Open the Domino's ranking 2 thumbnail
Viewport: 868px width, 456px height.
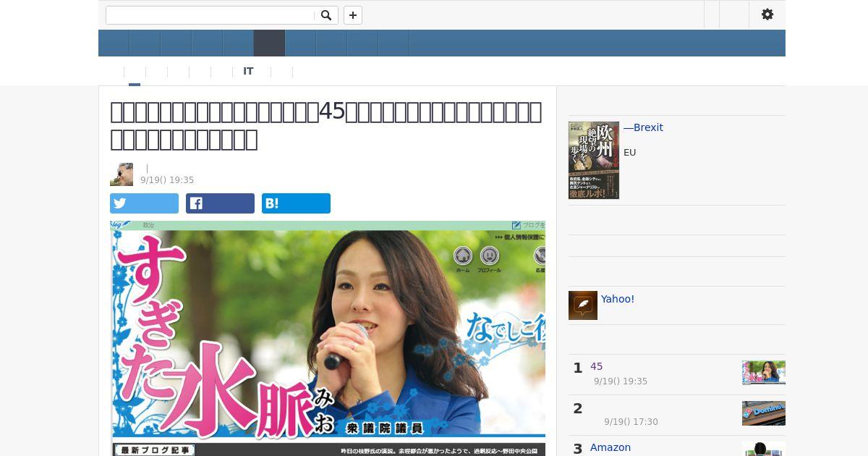pos(764,413)
